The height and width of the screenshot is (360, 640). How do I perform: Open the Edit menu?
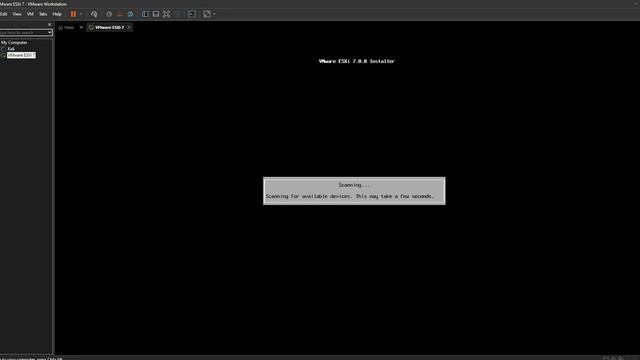coord(4,14)
